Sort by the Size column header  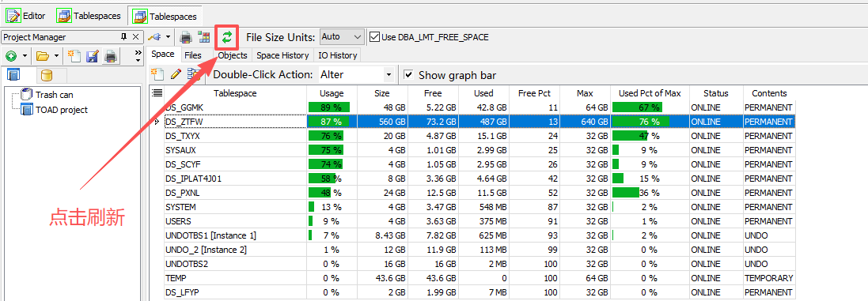(382, 93)
